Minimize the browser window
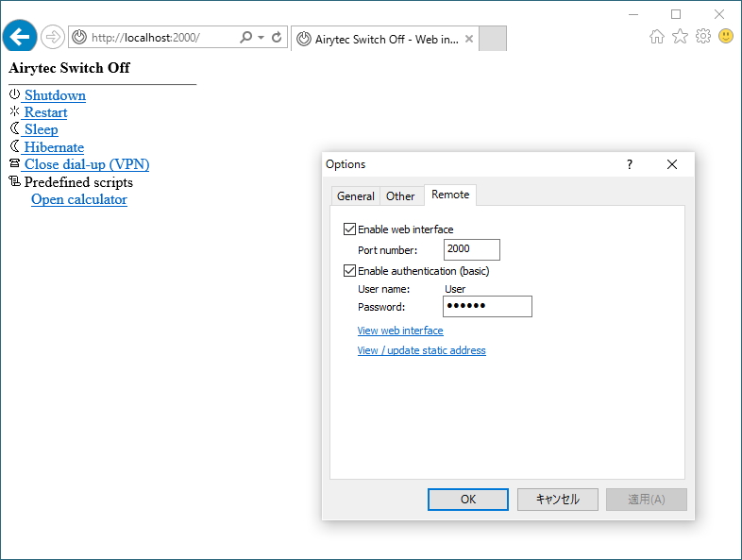 (633, 15)
